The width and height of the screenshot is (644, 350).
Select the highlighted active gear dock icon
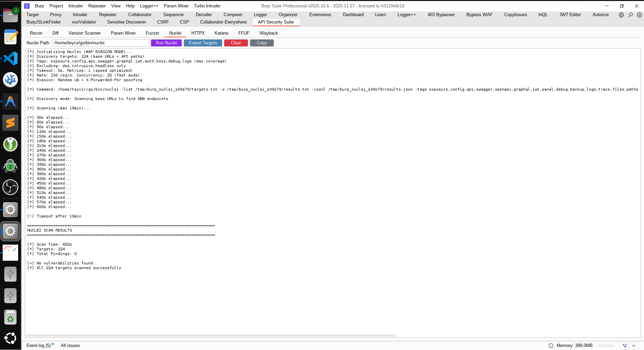10,231
